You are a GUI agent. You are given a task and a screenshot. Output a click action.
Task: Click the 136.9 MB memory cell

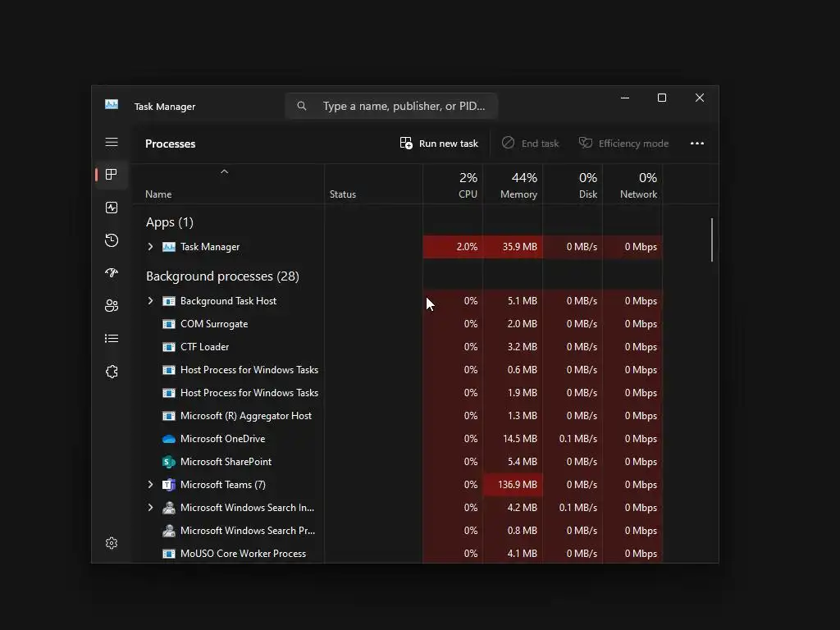[513, 485]
